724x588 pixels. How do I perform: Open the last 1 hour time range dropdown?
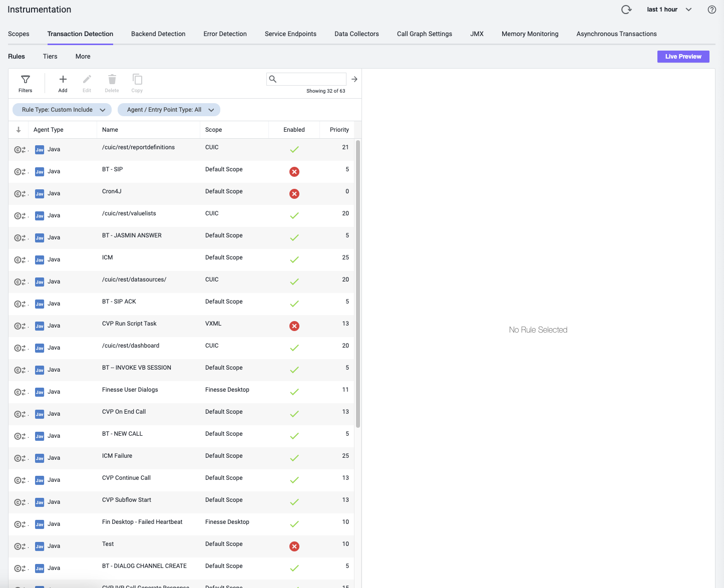pyautogui.click(x=669, y=10)
